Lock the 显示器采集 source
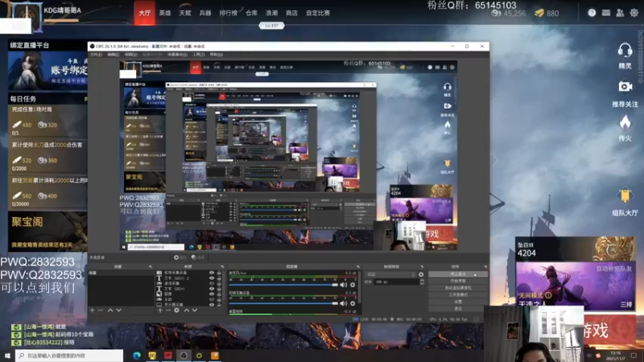Screen dimensions: 644x362 (x=219, y=305)
